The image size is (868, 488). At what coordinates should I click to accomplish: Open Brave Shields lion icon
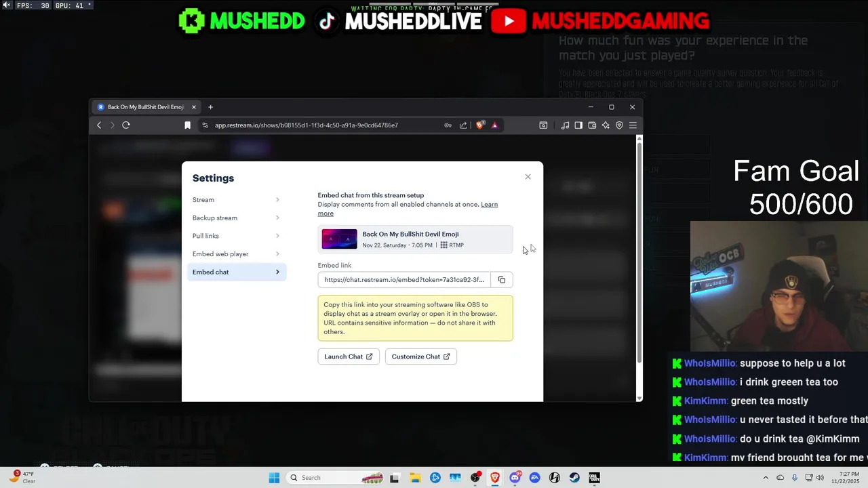[x=480, y=125]
